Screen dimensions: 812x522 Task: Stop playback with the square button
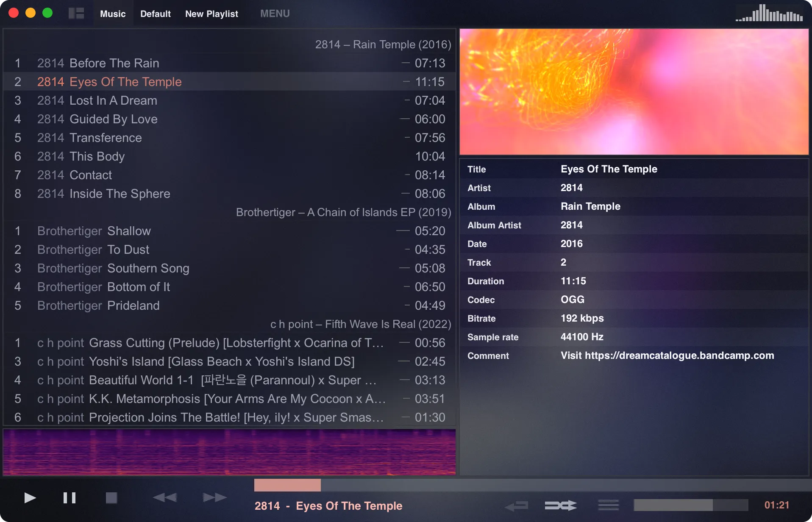click(x=111, y=498)
